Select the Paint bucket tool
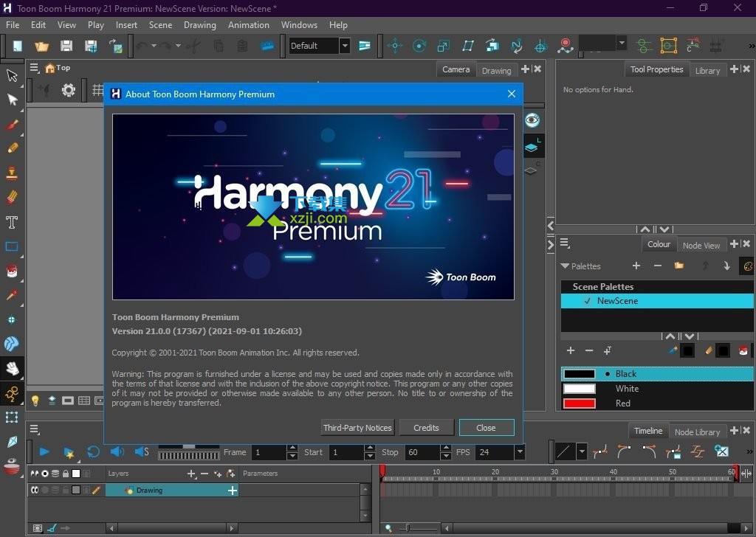This screenshot has height=537, width=756. tap(12, 271)
